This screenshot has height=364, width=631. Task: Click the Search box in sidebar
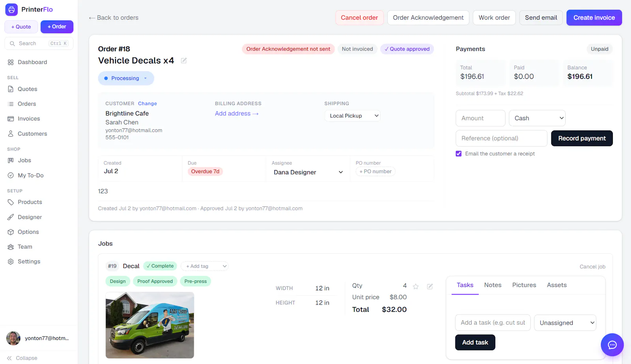click(39, 43)
